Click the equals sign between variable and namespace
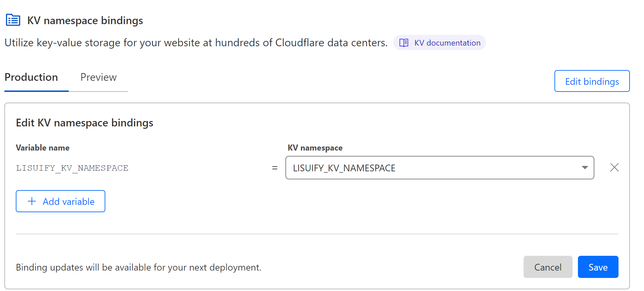644x291 pixels. pos(274,168)
